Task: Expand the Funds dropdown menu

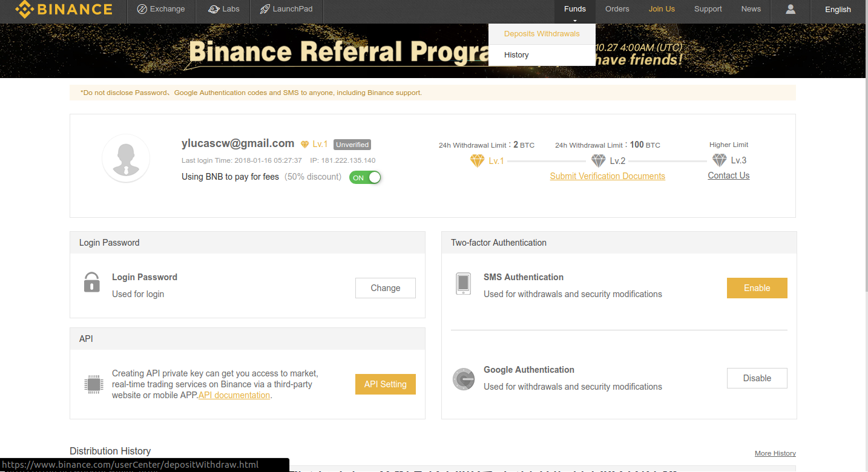Action: coord(574,9)
